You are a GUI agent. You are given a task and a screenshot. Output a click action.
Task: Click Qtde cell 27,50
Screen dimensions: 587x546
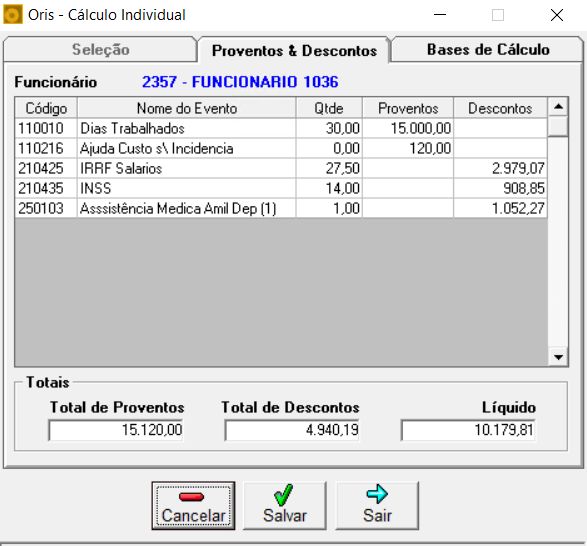pos(329,169)
